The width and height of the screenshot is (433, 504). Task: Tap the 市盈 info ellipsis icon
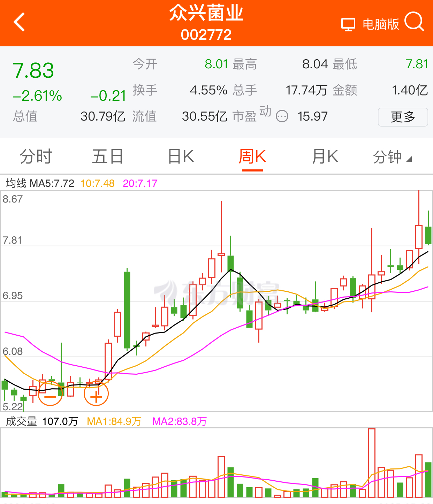pos(282,116)
